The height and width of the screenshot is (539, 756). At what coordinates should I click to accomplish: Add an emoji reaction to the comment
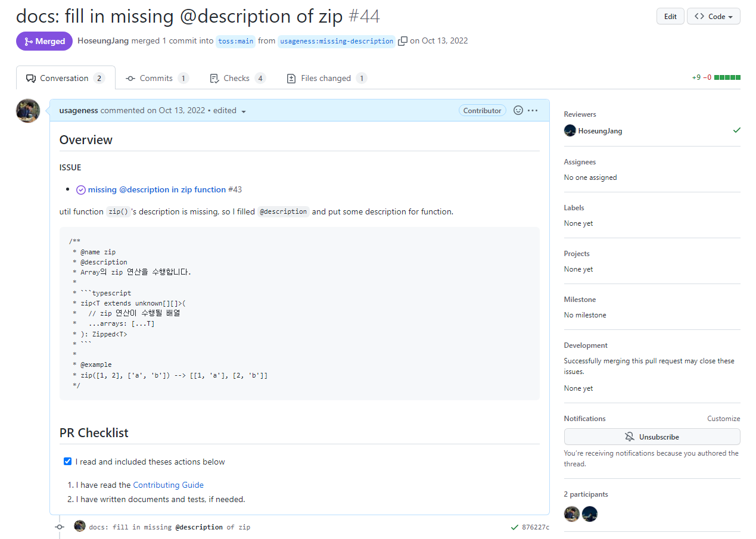518,110
